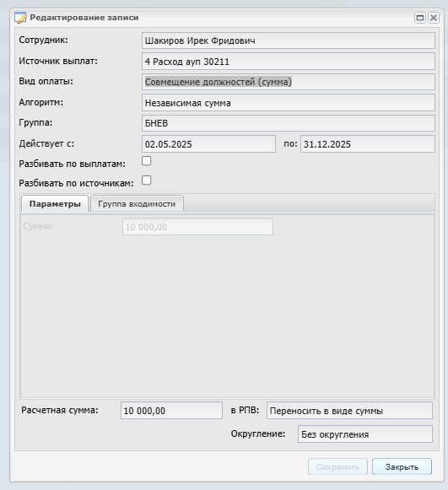Click the Разбивать по источникам: label

76,183
